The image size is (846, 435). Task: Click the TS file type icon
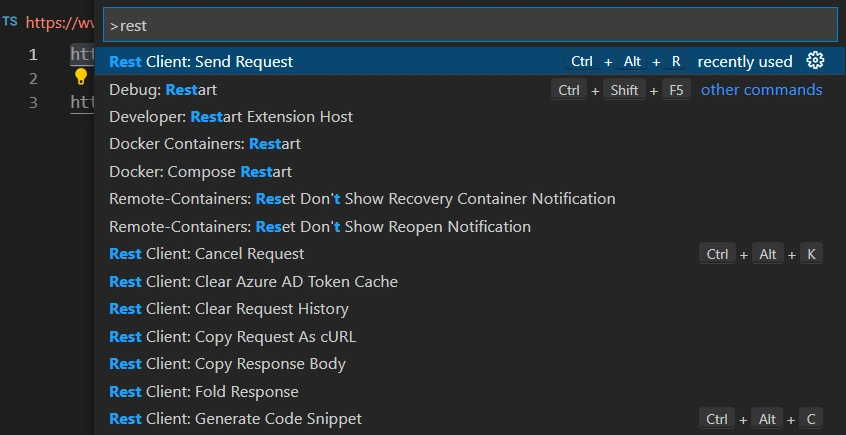point(10,22)
